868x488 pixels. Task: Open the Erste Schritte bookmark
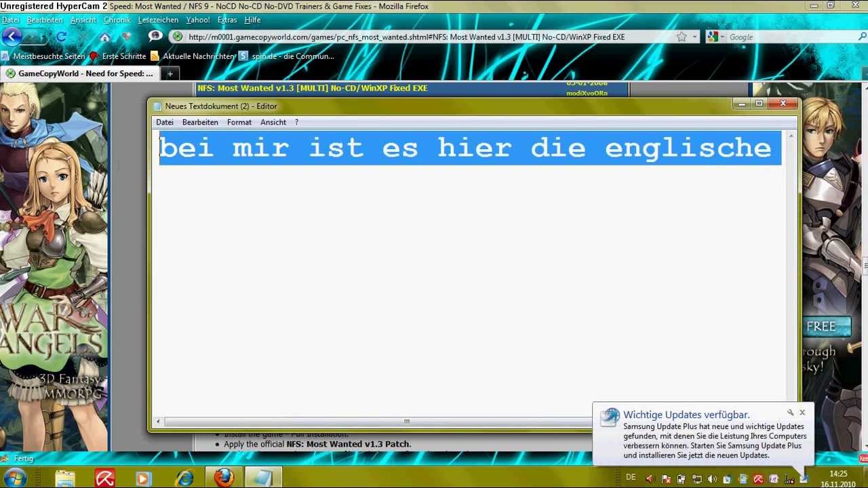pos(118,56)
